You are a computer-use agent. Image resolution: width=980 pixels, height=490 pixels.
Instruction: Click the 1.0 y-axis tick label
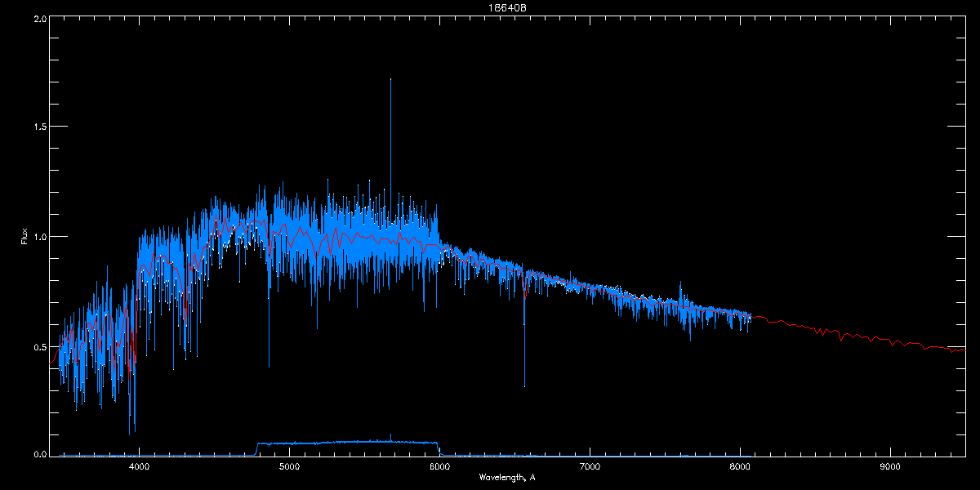(39, 237)
